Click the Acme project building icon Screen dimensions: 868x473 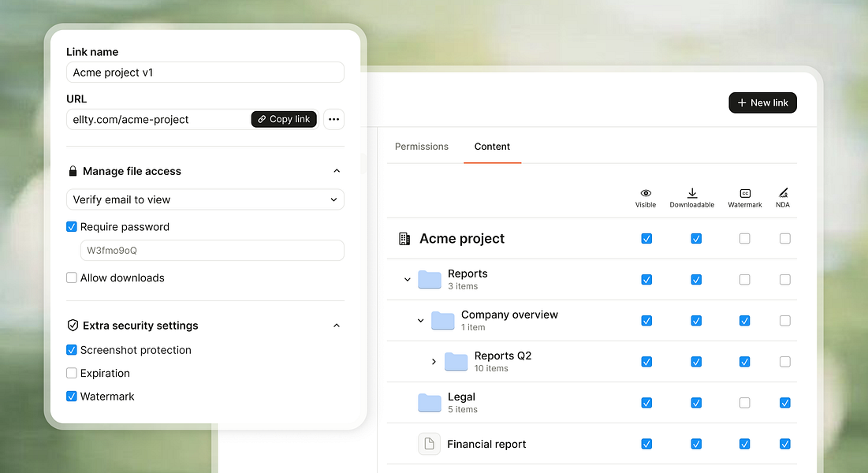click(x=404, y=239)
